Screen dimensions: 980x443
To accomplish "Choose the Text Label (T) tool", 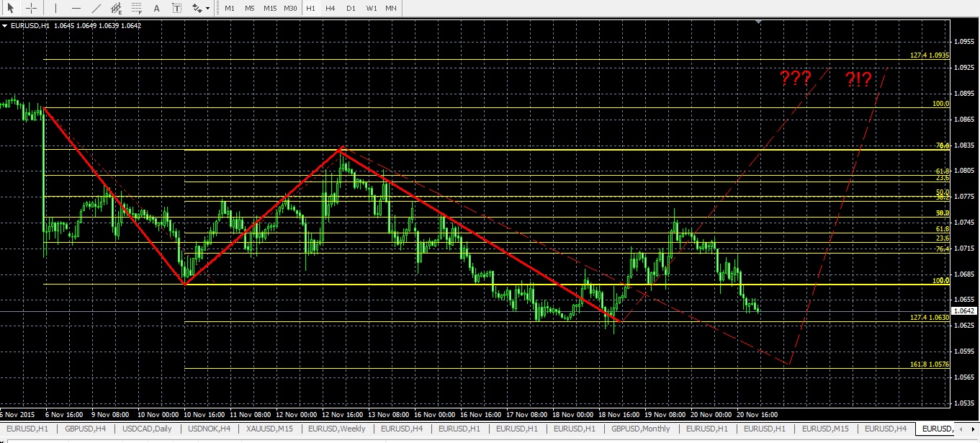I will pos(177,8).
